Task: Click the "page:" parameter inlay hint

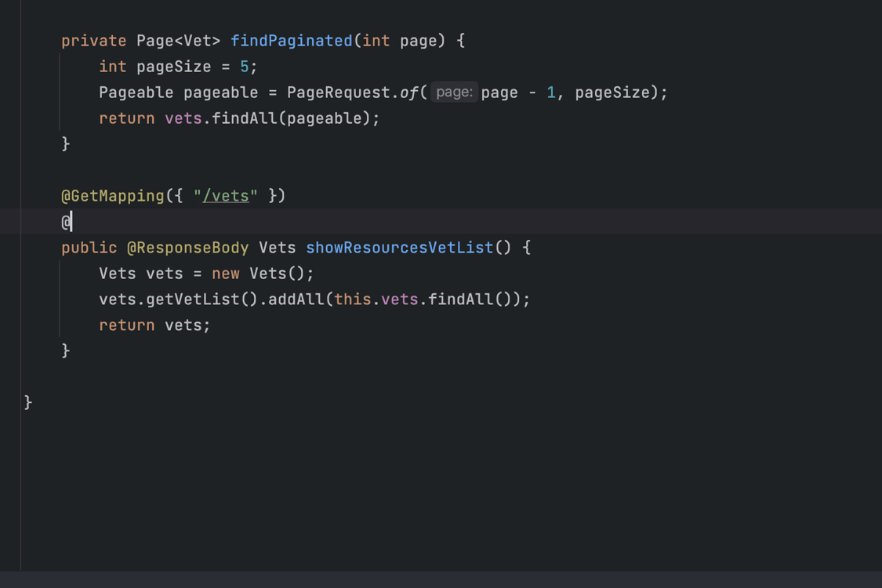Action: [x=455, y=93]
